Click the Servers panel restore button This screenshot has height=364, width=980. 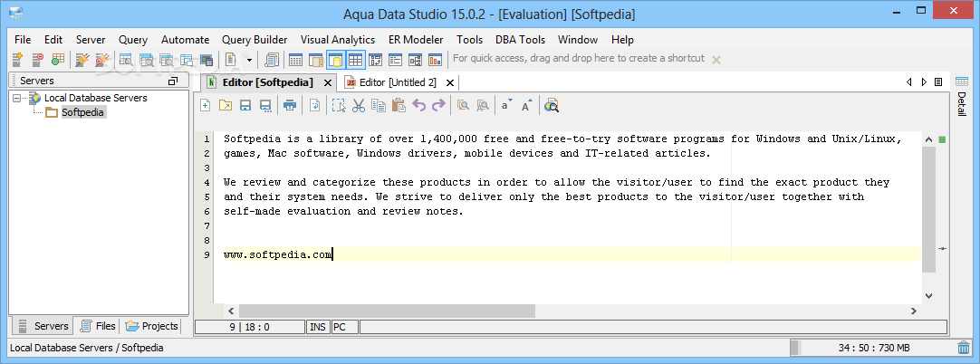(173, 81)
